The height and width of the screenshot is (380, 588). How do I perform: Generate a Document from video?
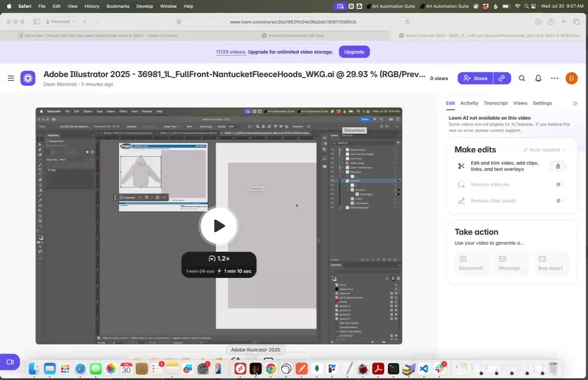471,263
